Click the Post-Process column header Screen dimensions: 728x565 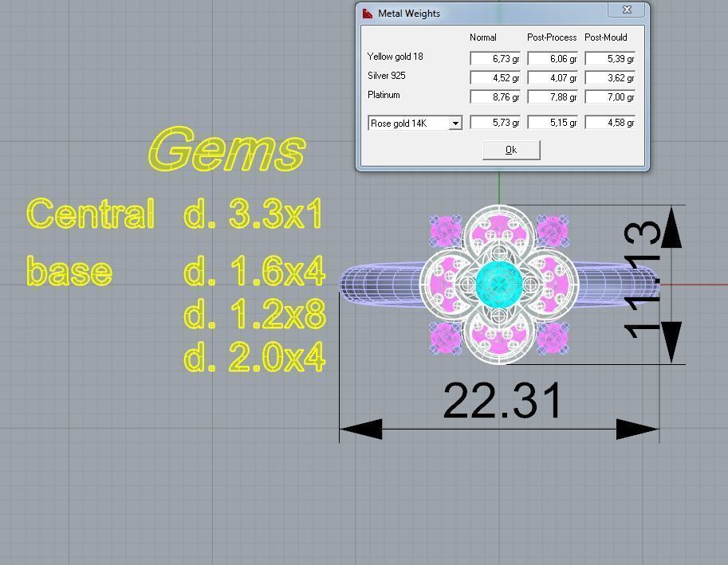click(x=552, y=37)
